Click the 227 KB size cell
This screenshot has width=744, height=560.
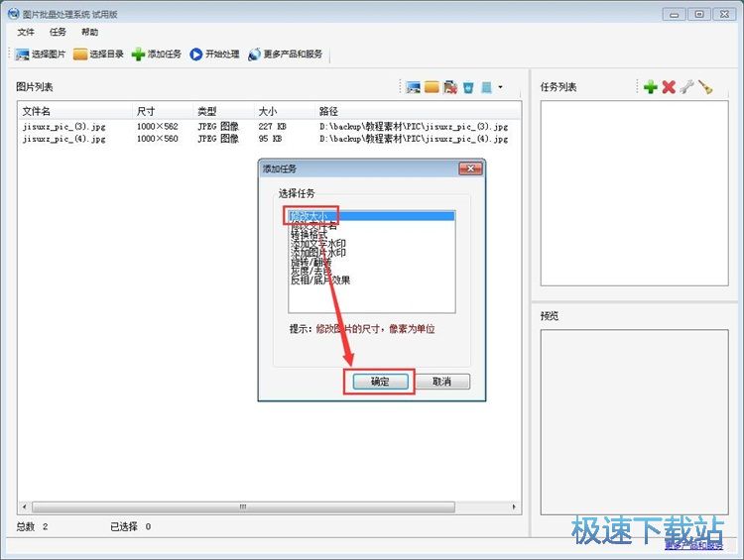coord(272,127)
